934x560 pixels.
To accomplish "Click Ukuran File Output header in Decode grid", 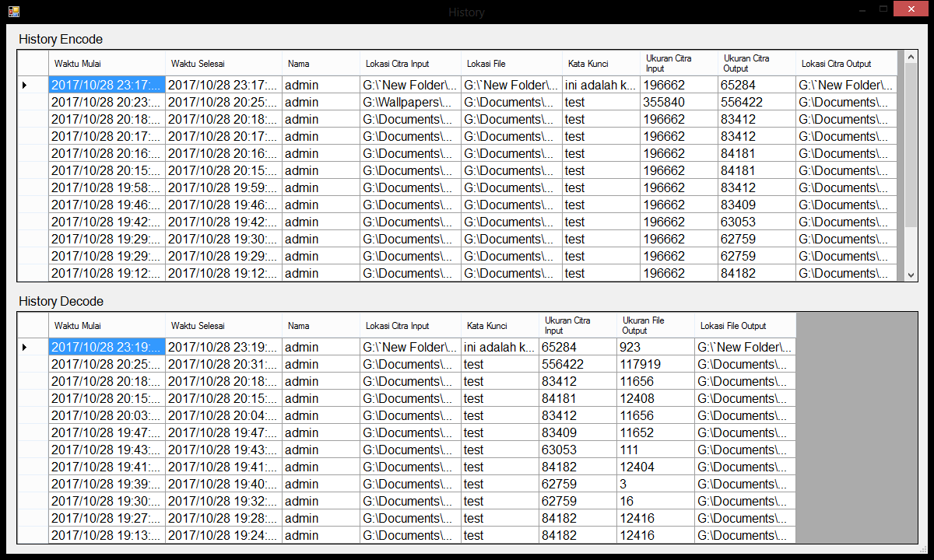I will tap(655, 326).
